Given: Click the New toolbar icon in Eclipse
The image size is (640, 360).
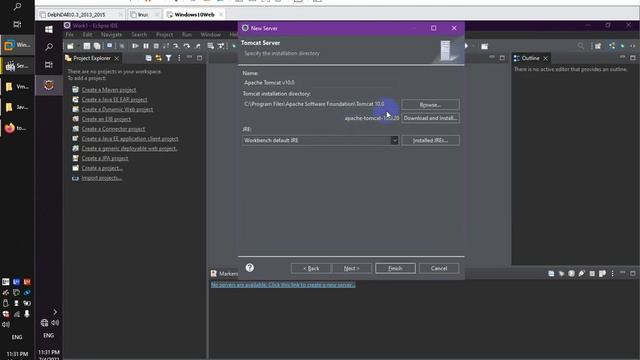Looking at the screenshot, I should coord(70,46).
